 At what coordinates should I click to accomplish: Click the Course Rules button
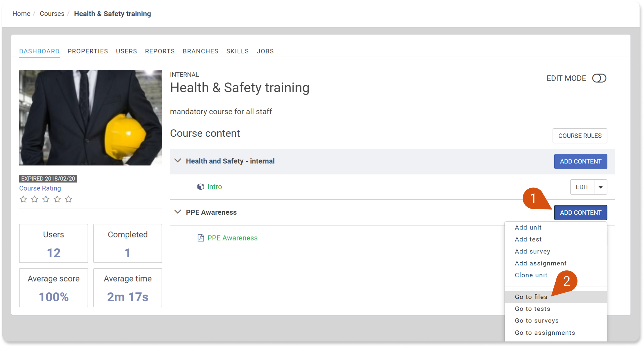point(580,136)
